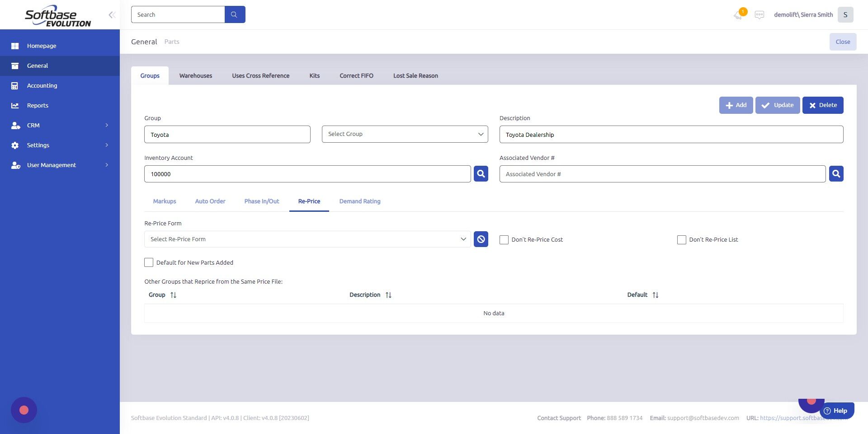Open the support URL link in the footer
The width and height of the screenshot is (868, 434).
coord(804,418)
